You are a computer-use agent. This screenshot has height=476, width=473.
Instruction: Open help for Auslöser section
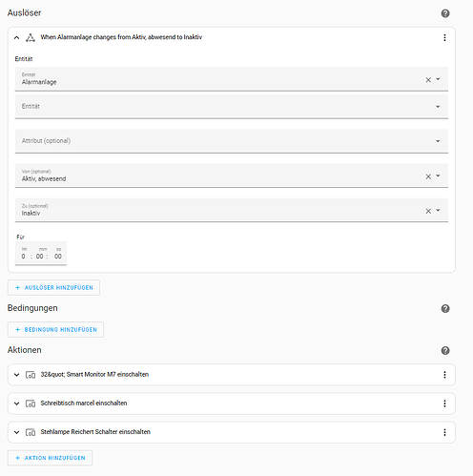(x=445, y=13)
